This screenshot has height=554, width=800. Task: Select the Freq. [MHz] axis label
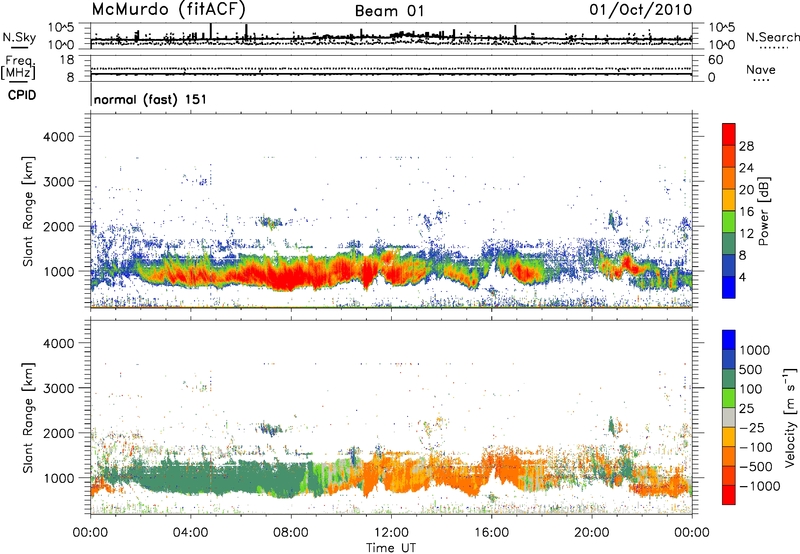(19, 68)
